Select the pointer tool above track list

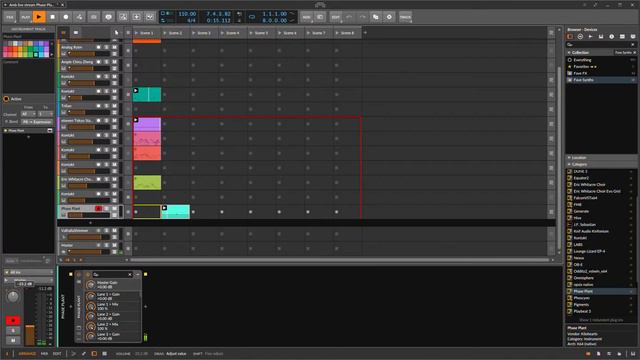116,33
